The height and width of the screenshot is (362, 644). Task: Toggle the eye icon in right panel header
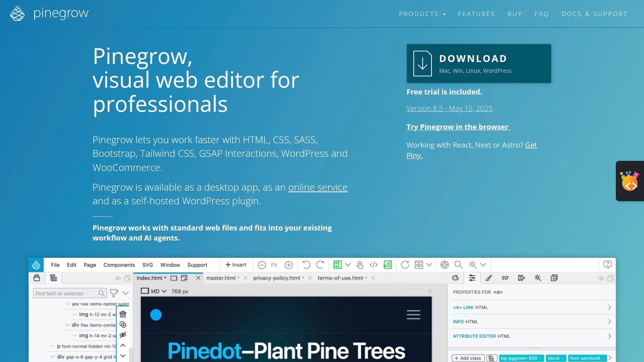(x=601, y=278)
